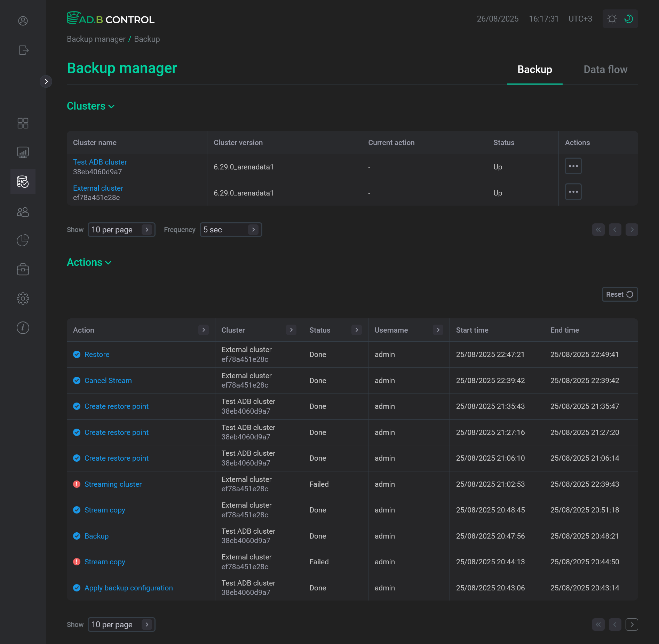Click the logout icon in the sidebar

point(23,50)
